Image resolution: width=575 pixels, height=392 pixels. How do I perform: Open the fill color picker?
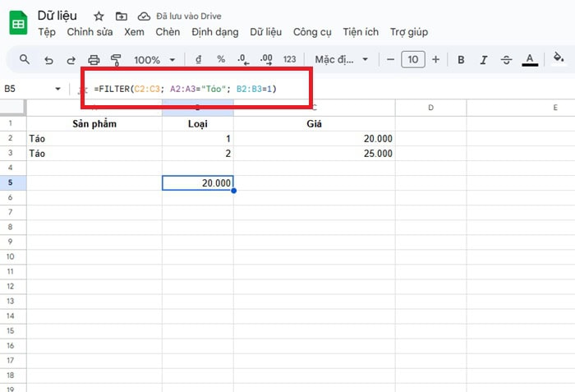[559, 59]
